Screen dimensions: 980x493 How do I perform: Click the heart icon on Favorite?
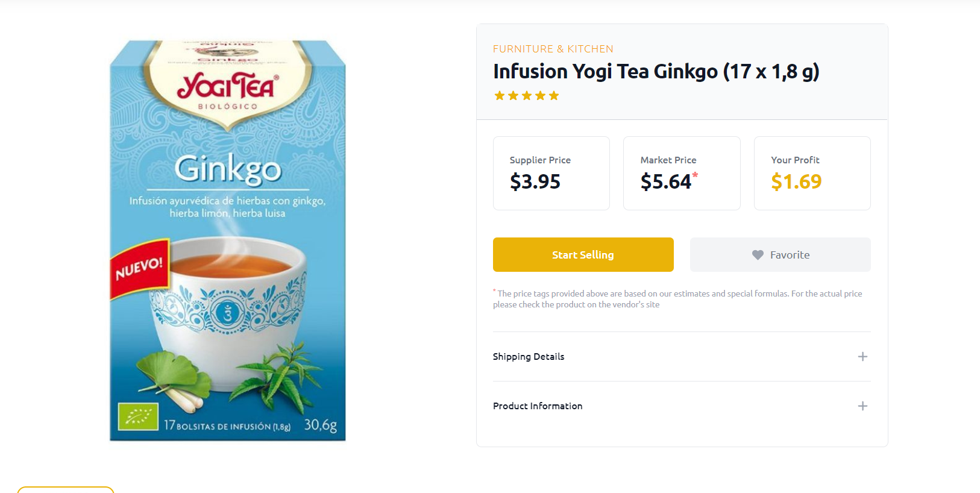tap(758, 255)
